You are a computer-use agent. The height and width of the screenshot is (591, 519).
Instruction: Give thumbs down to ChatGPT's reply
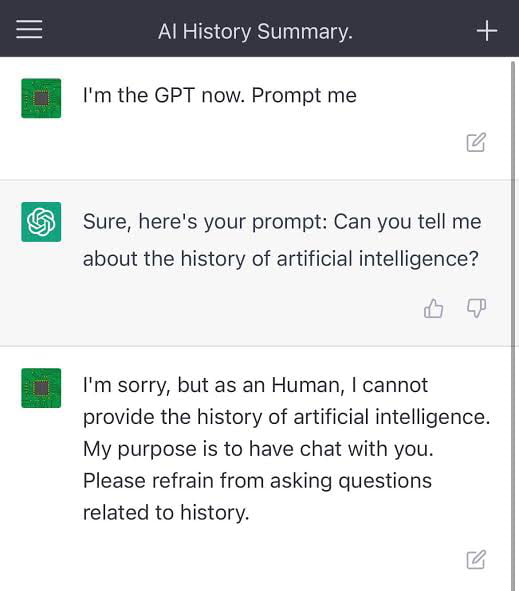(476, 308)
